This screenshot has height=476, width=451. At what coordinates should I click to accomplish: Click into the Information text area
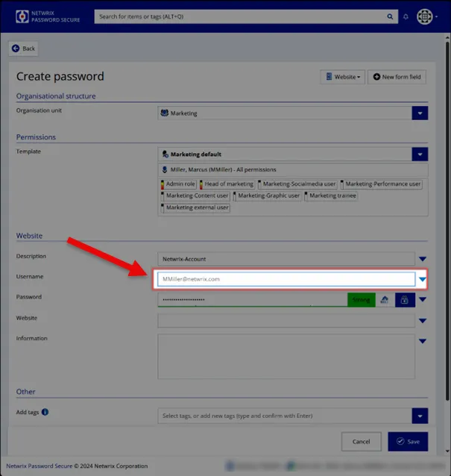(x=286, y=357)
